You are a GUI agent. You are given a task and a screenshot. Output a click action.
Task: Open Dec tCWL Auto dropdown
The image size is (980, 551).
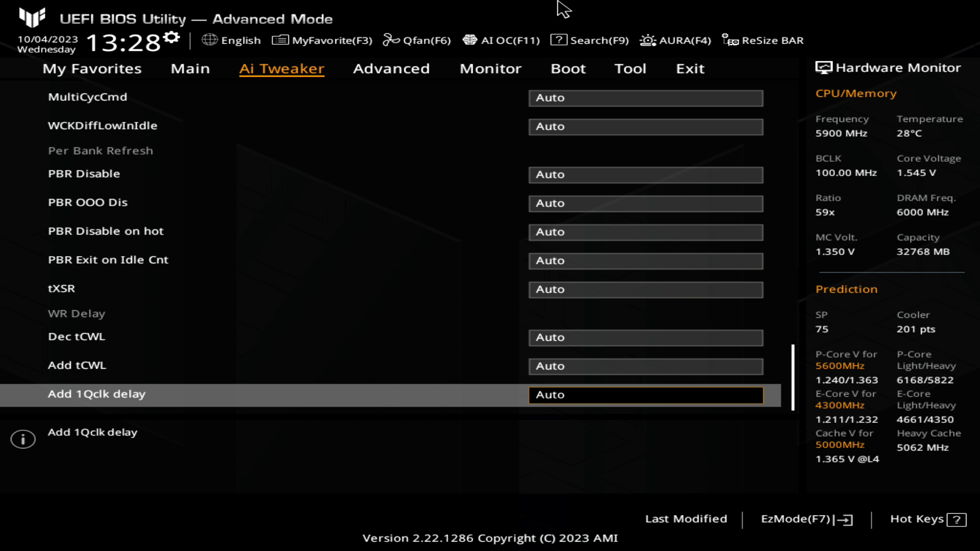click(646, 337)
